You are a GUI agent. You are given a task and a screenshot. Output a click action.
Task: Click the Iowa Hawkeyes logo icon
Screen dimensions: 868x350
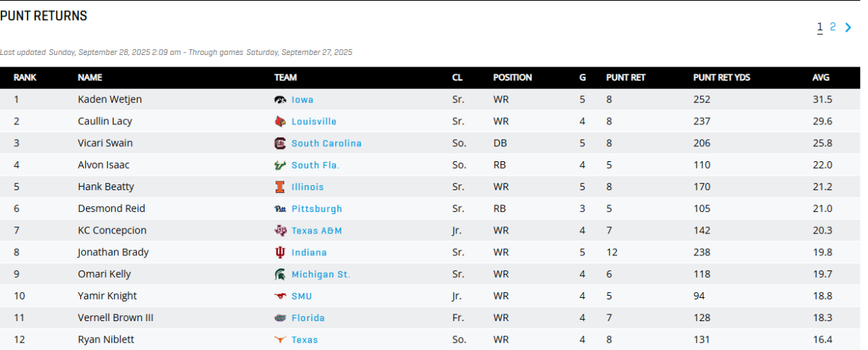280,100
